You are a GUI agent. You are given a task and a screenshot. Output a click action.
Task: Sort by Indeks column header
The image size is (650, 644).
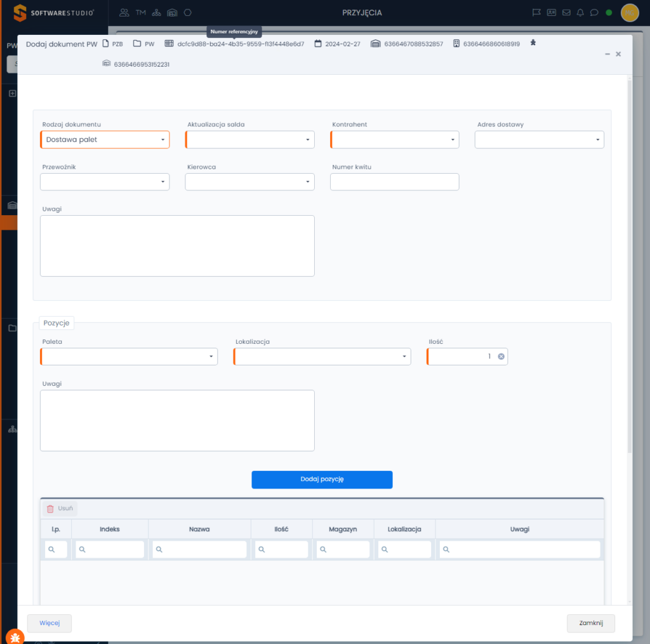click(110, 529)
